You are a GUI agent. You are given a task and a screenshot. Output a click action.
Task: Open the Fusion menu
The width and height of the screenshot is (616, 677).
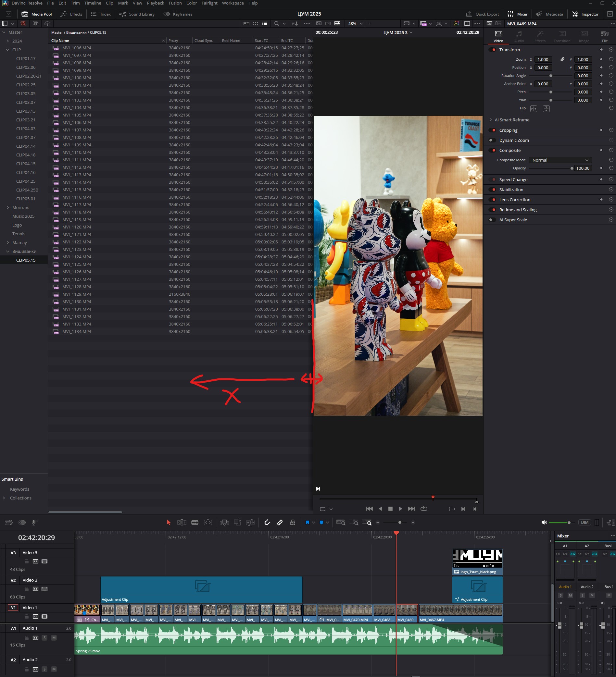[x=175, y=3]
